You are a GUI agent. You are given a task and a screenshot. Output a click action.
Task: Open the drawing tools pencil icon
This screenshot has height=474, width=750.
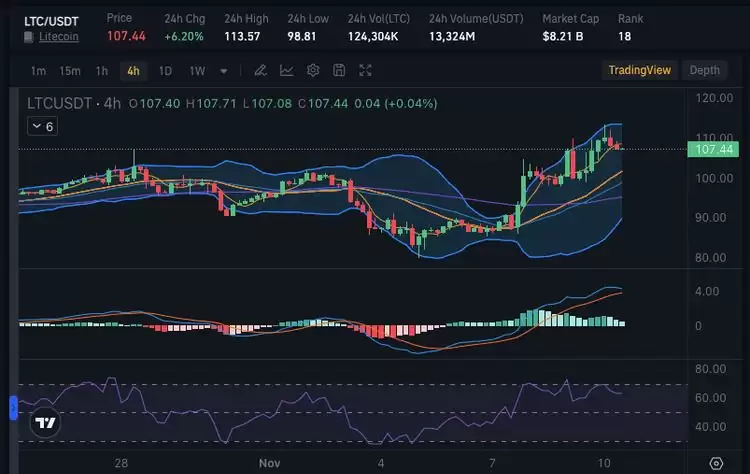click(260, 71)
